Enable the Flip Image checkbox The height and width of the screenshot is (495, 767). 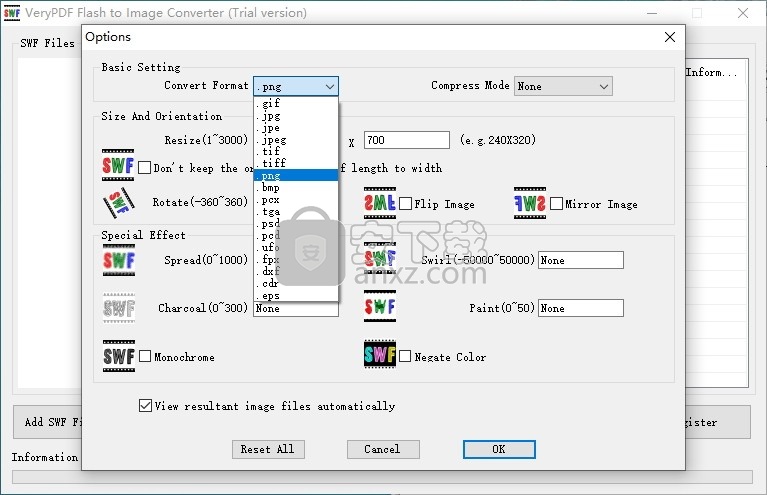point(406,203)
